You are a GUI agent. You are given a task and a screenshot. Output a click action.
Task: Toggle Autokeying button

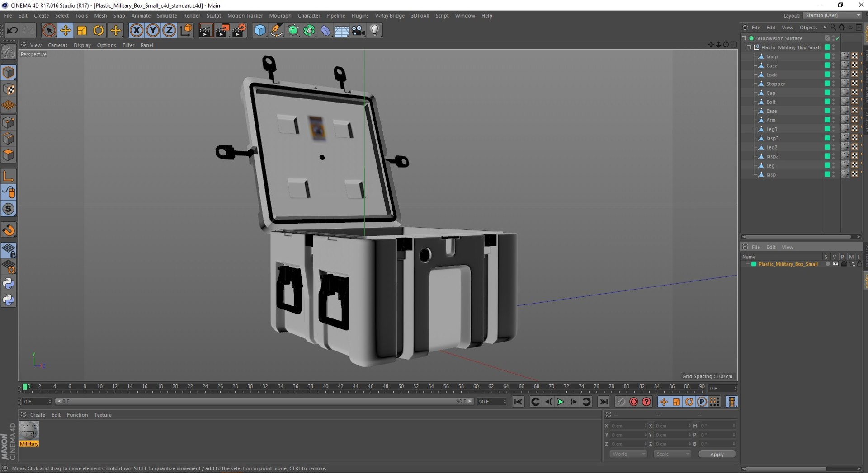tap(634, 402)
